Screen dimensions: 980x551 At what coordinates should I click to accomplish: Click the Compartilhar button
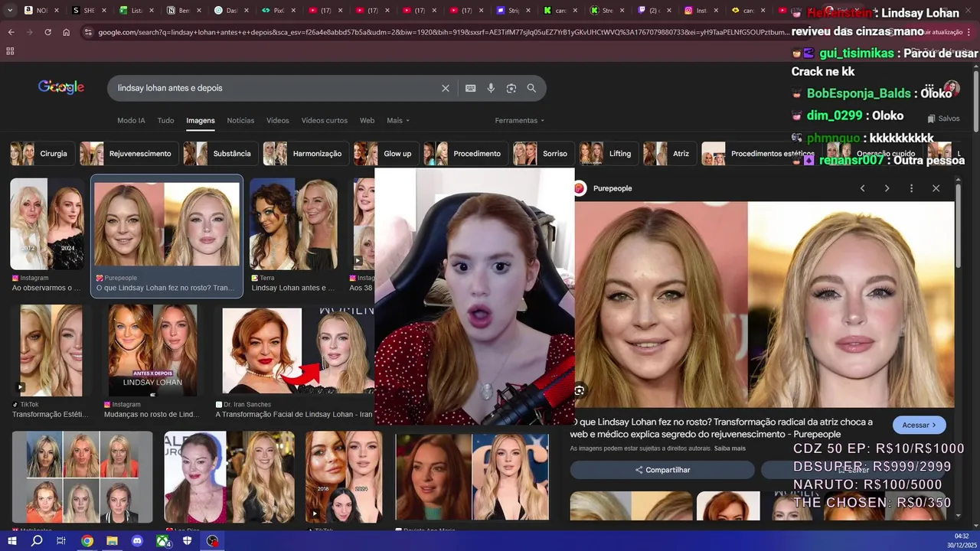coord(662,470)
